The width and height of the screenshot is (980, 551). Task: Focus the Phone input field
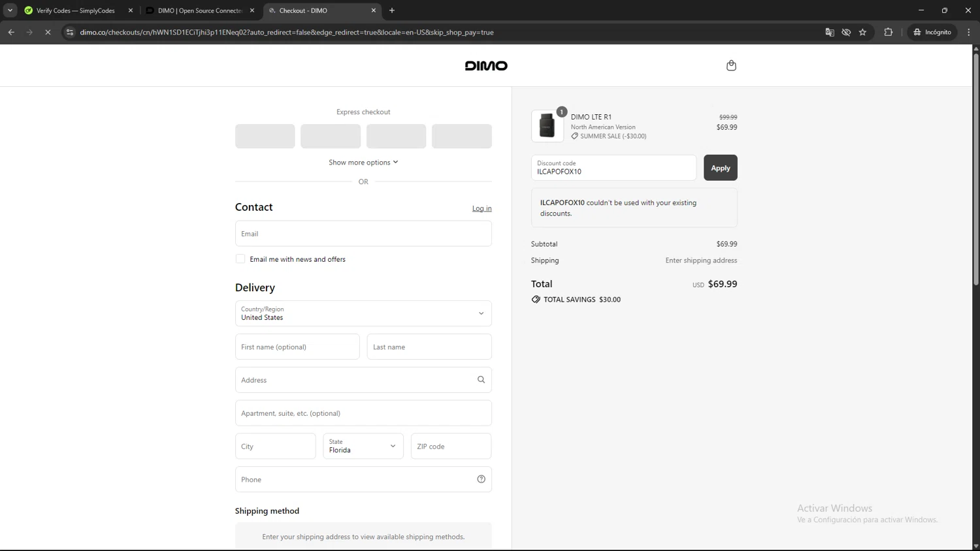pos(363,479)
